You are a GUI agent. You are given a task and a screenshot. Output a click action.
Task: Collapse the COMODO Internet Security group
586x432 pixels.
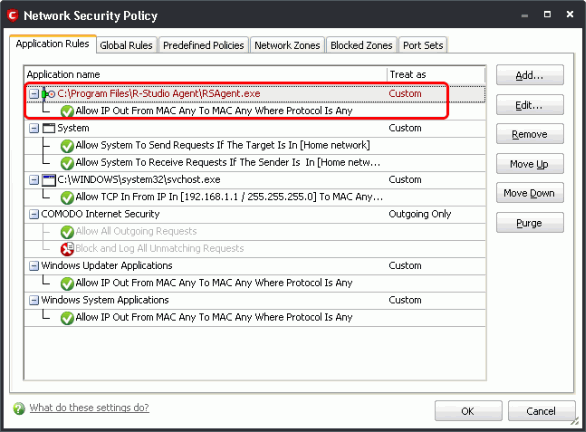pyautogui.click(x=34, y=214)
